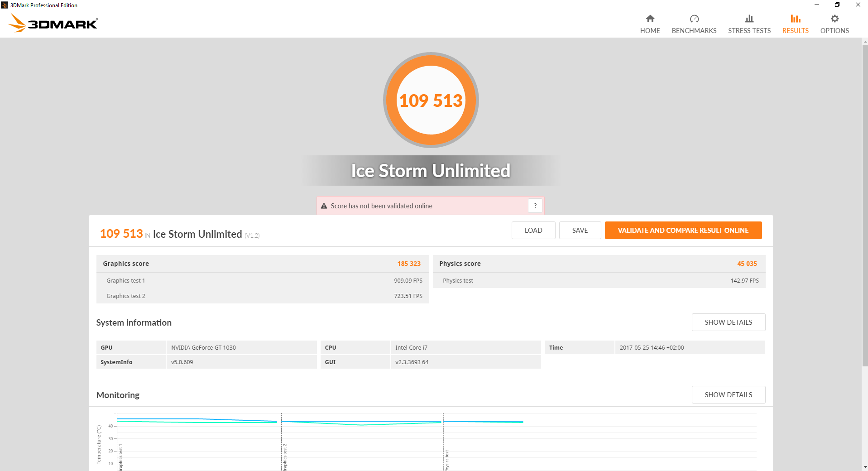Viewport: 868px width, 471px height.
Task: Switch to the BENCHMARKS tab label
Action: 694,31
